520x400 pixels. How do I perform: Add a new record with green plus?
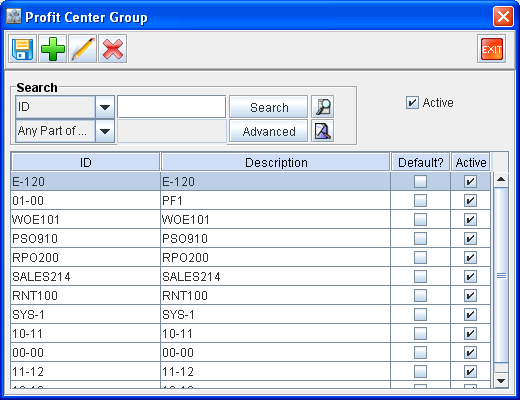(53, 49)
